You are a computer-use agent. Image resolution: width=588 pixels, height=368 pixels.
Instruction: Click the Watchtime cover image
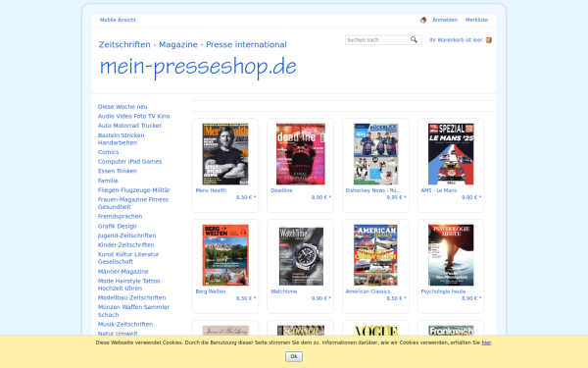pyautogui.click(x=301, y=256)
